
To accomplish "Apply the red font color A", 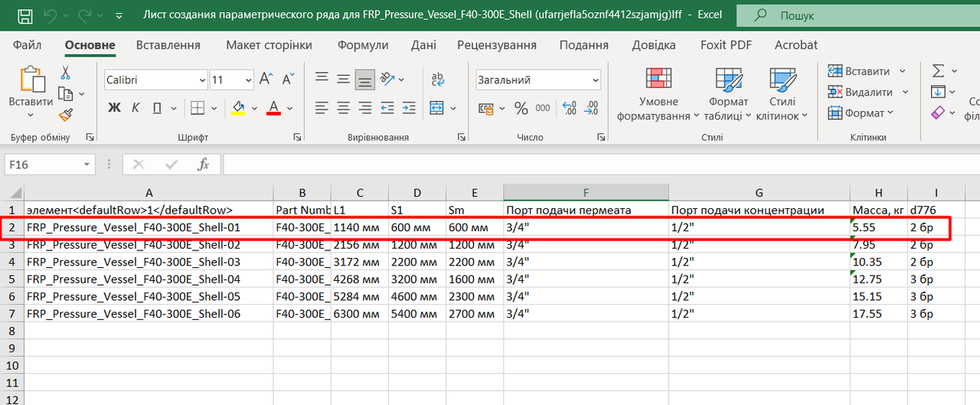I will [x=274, y=107].
